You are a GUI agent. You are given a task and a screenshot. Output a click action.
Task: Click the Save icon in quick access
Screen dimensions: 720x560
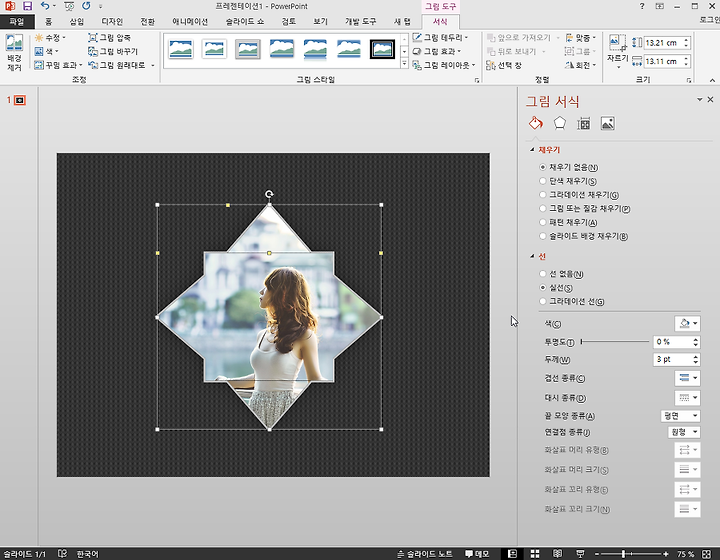tap(28, 6)
